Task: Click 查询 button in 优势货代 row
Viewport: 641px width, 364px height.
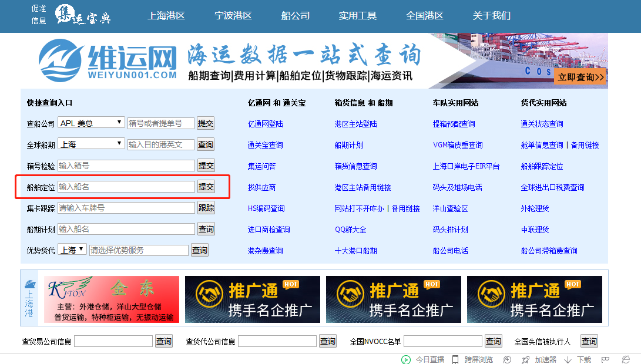Action: point(200,250)
